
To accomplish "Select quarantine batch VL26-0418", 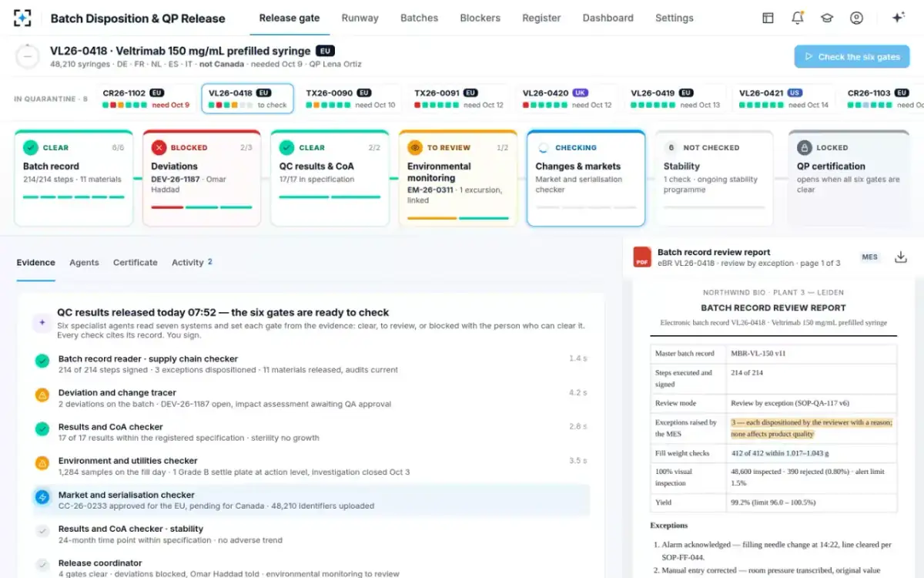I will (247, 98).
